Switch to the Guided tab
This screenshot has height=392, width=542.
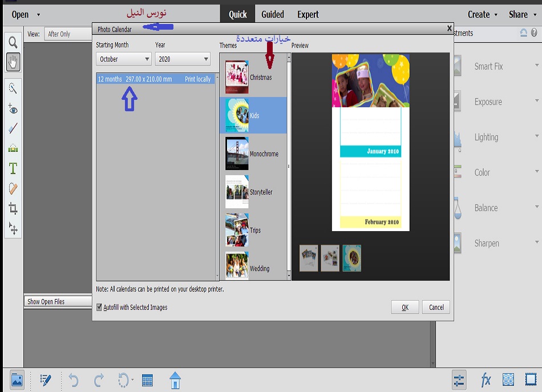pyautogui.click(x=273, y=15)
